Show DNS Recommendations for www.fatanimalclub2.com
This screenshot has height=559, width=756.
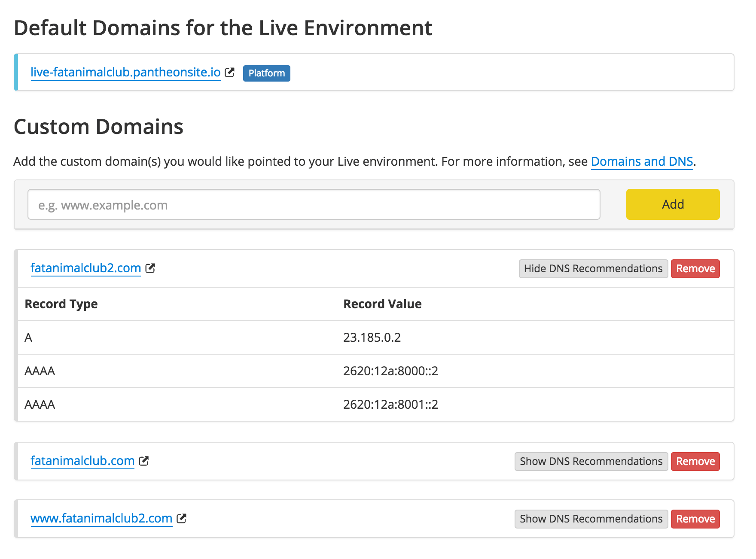pyautogui.click(x=591, y=519)
